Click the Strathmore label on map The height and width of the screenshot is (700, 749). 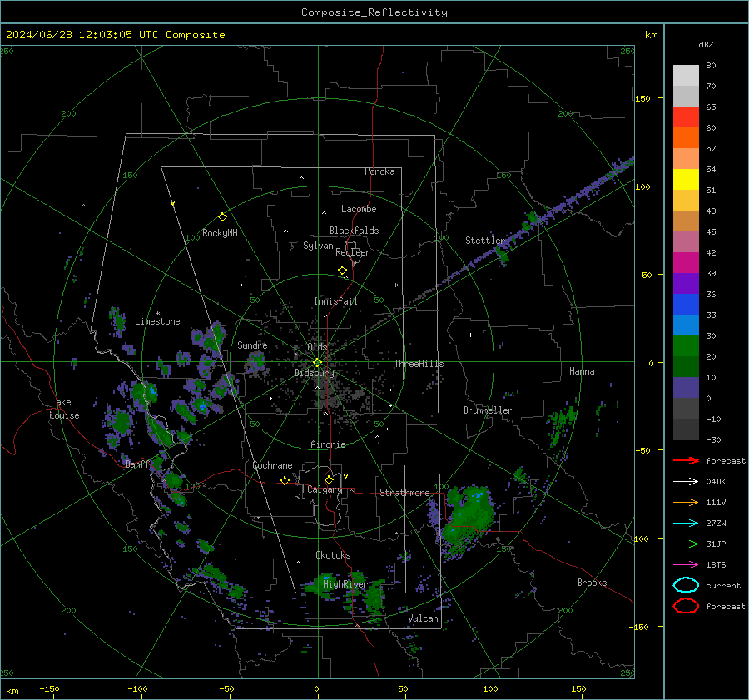click(404, 493)
